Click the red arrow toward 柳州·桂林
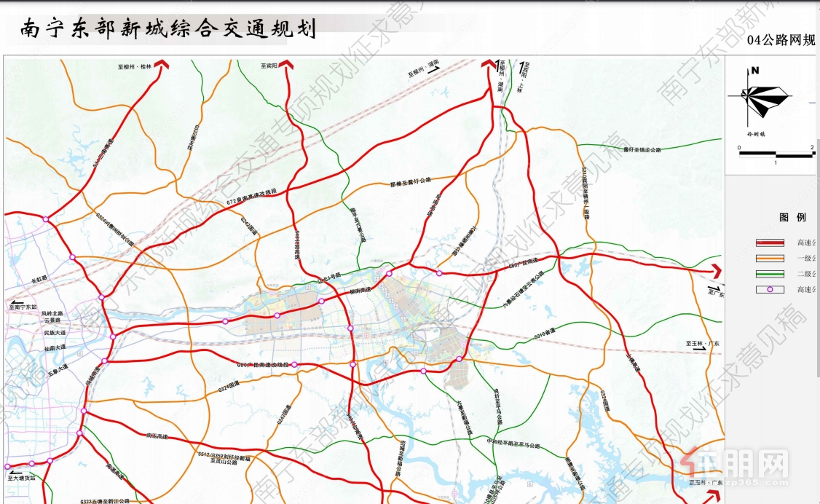Screen dimensions: 820x504 165,66
